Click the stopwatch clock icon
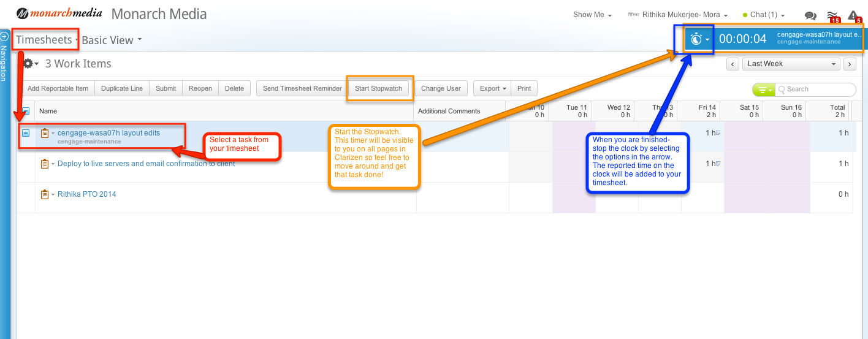868x339 pixels. (x=696, y=39)
